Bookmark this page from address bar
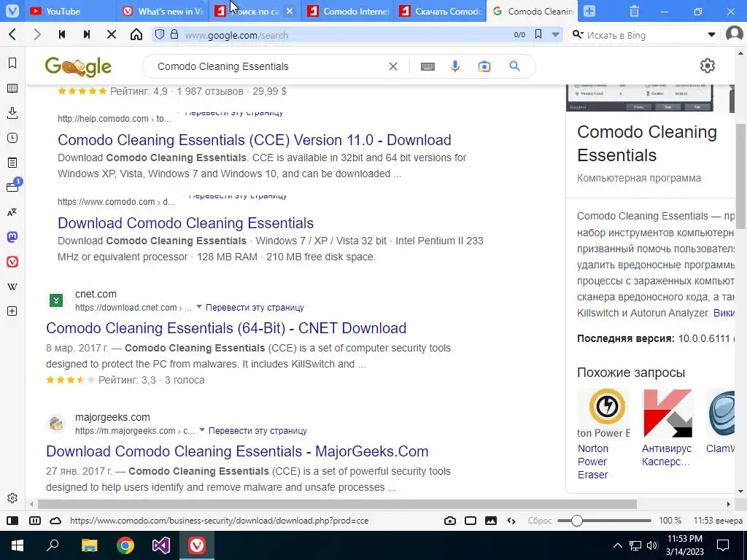Image resolution: width=747 pixels, height=560 pixels. (538, 34)
